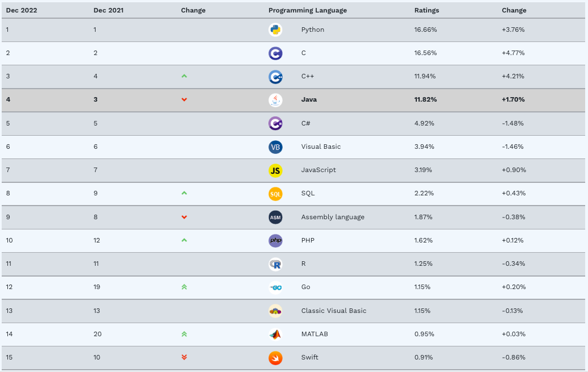The image size is (588, 372).
Task: Click the Assembly language ASM icon
Action: click(275, 217)
